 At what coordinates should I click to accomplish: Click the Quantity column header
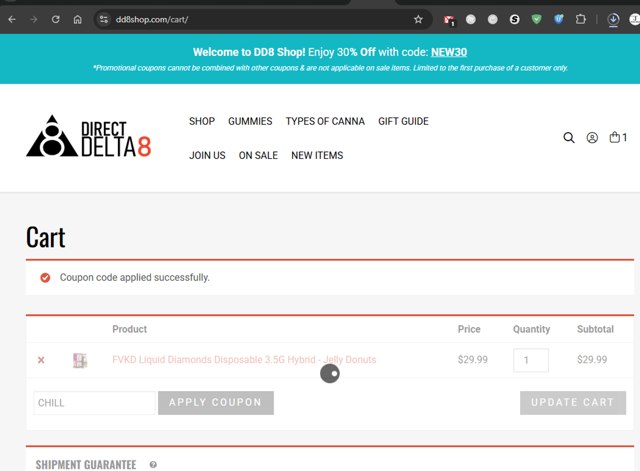coord(531,329)
